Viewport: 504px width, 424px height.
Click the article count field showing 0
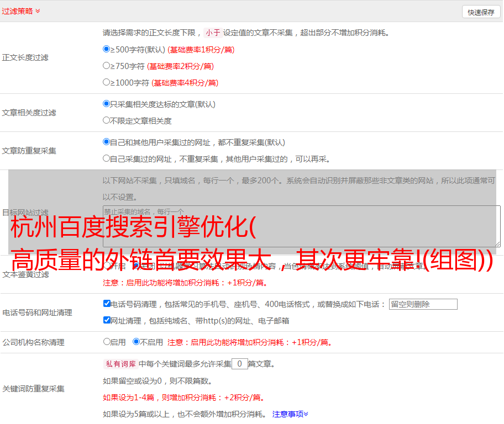(239, 364)
